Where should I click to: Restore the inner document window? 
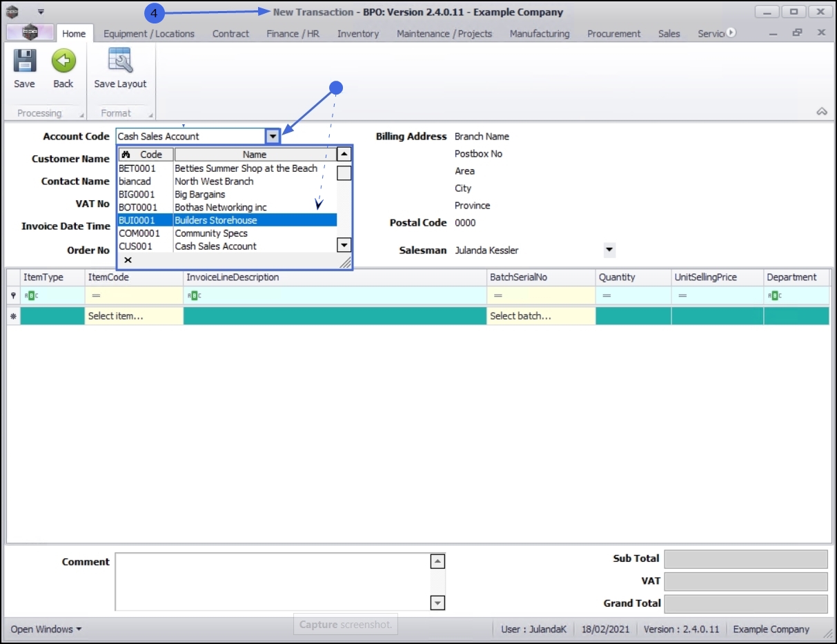tap(797, 32)
